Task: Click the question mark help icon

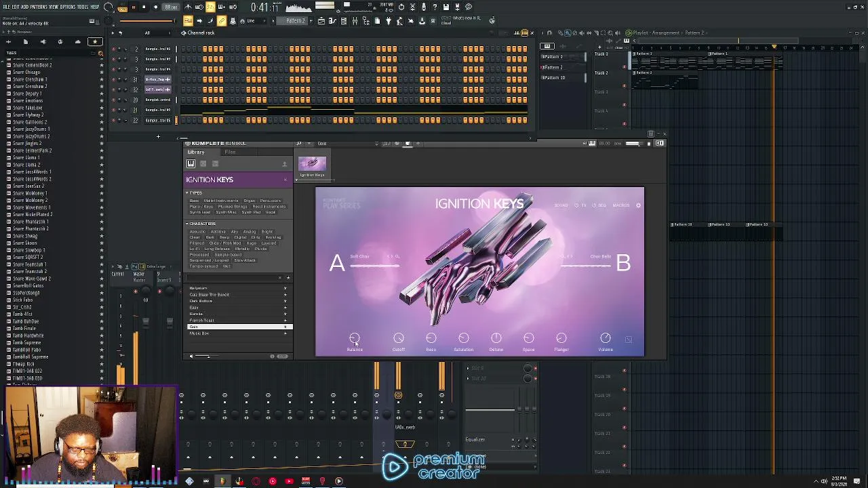Action: (x=435, y=7)
